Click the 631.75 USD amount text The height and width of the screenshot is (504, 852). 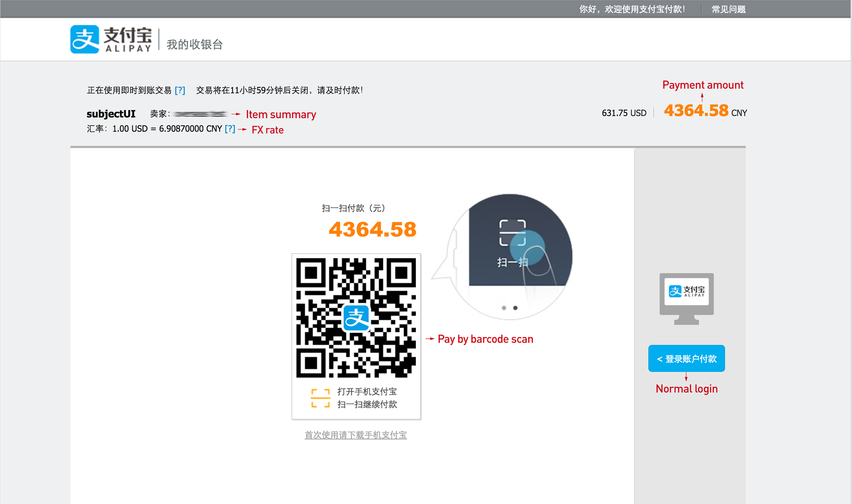pyautogui.click(x=623, y=113)
